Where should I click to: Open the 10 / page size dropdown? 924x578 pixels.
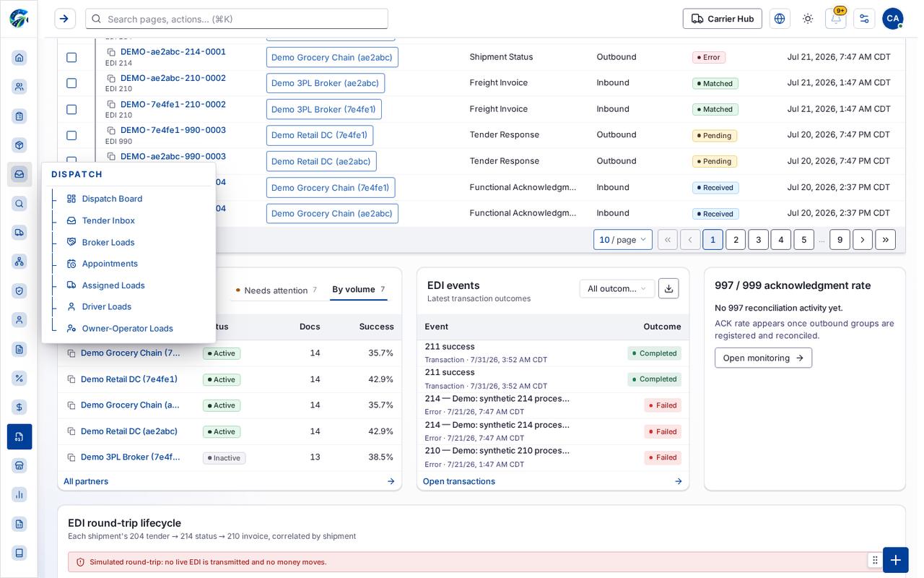623,240
